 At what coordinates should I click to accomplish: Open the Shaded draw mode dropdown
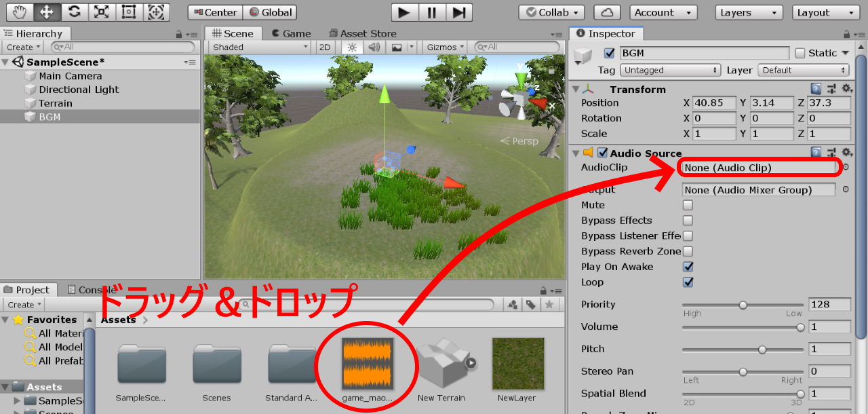pos(258,47)
